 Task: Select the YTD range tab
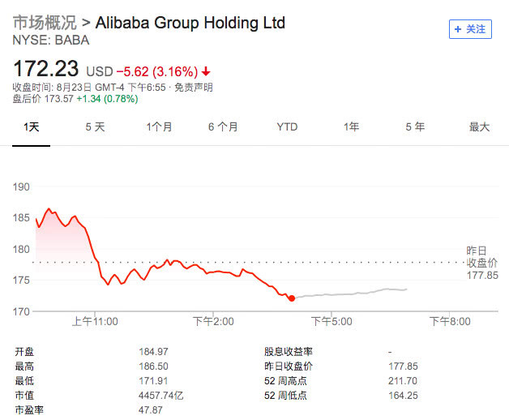[287, 127]
